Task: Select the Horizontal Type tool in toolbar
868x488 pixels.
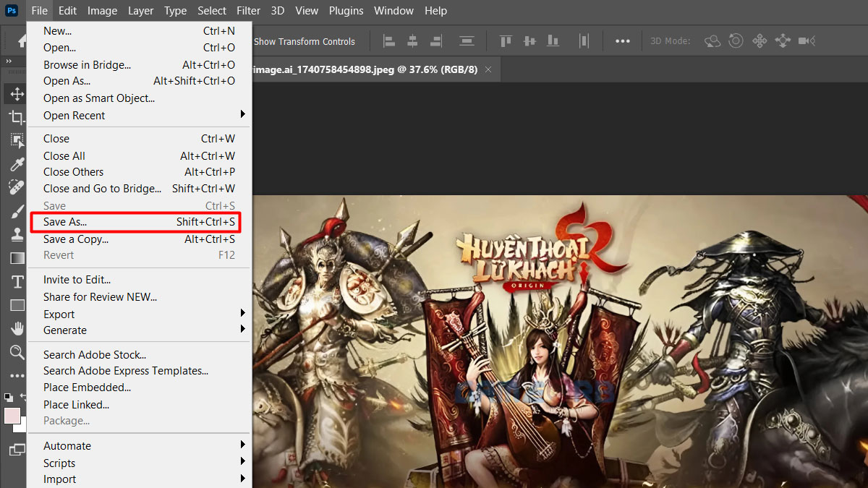Action: [x=17, y=281]
